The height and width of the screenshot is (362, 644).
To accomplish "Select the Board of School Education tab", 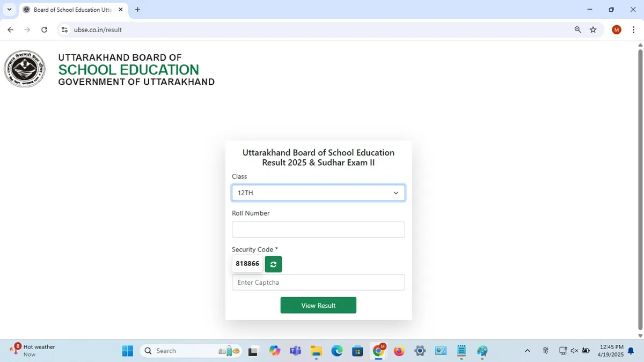I will 73,10.
